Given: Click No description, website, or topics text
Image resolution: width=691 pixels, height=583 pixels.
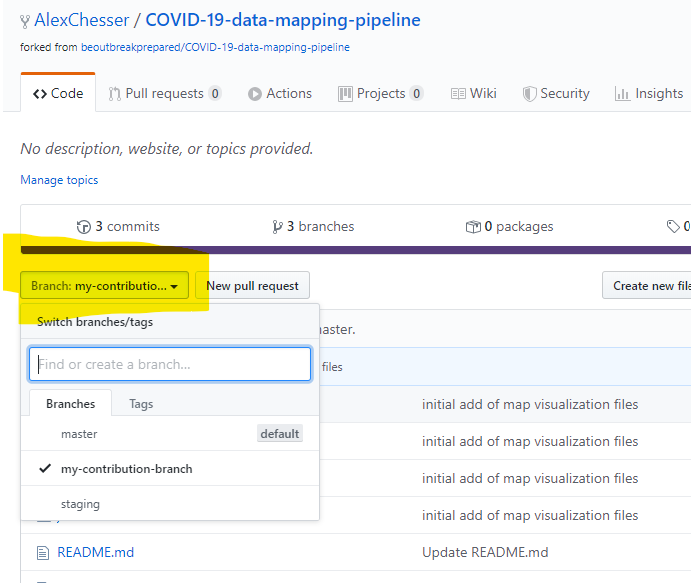Looking at the screenshot, I should pos(167,149).
